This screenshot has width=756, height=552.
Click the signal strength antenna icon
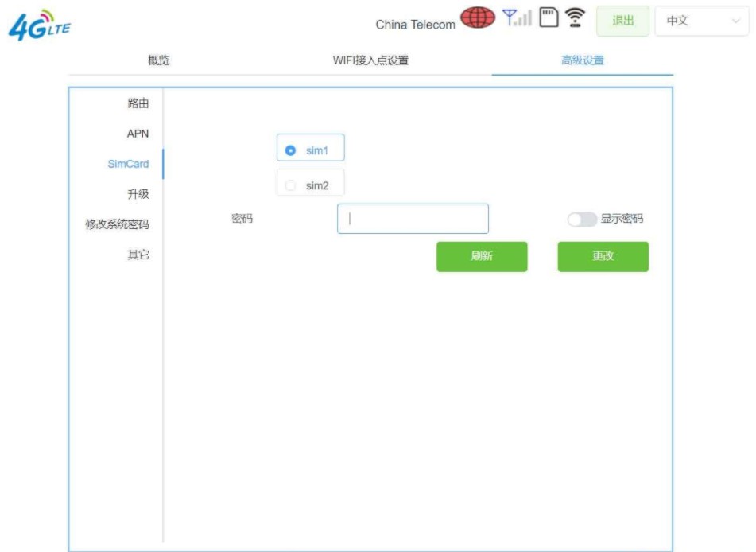[x=517, y=17]
